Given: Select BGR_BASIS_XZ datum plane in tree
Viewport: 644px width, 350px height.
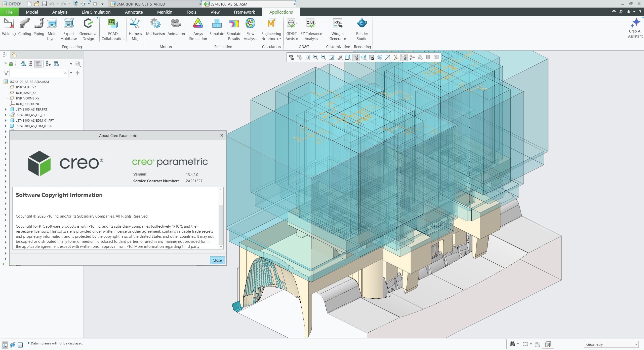Looking at the screenshot, I should [26, 93].
